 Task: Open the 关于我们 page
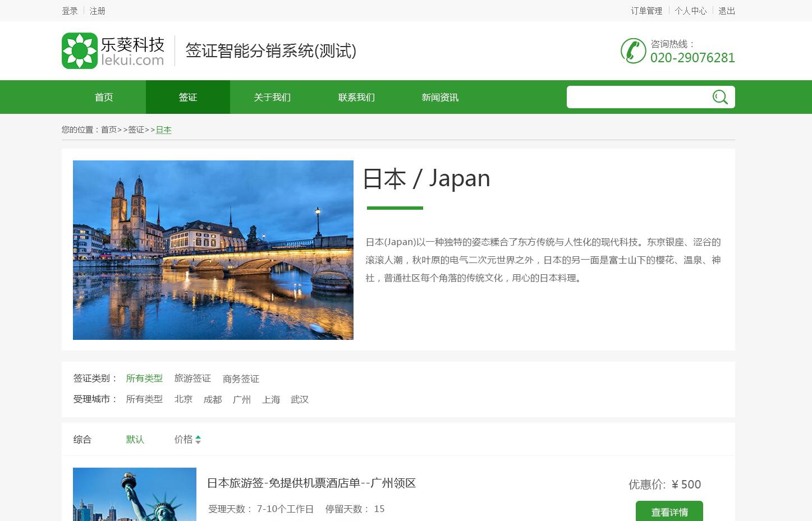click(x=272, y=96)
